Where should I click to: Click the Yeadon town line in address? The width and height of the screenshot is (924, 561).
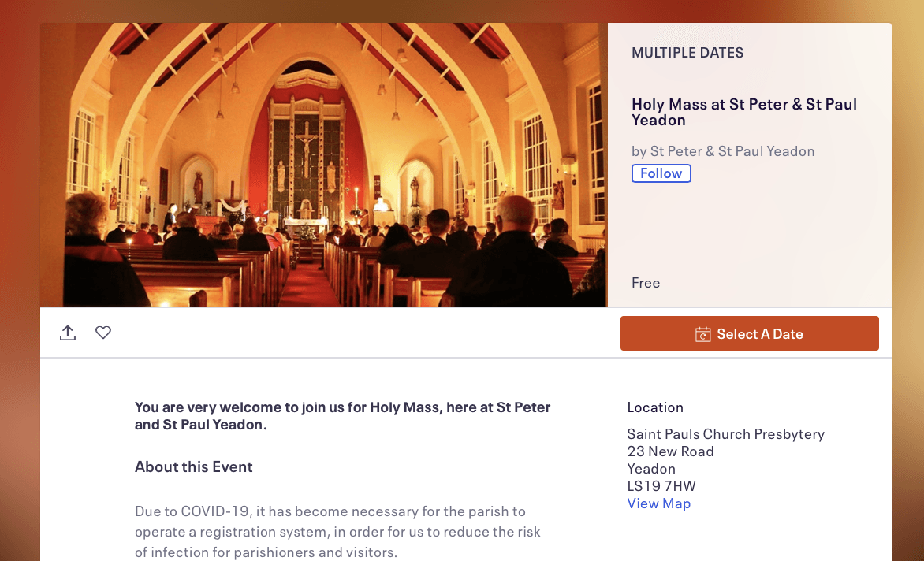pos(651,469)
